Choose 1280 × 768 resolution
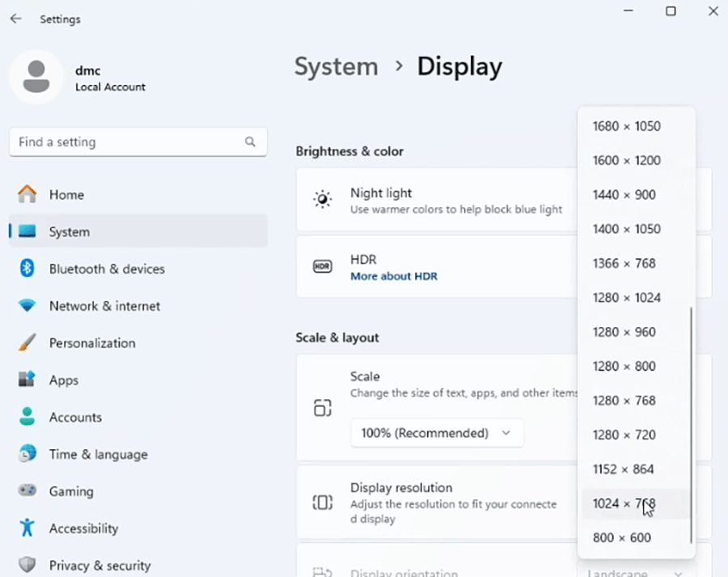The width and height of the screenshot is (728, 577). (x=636, y=401)
